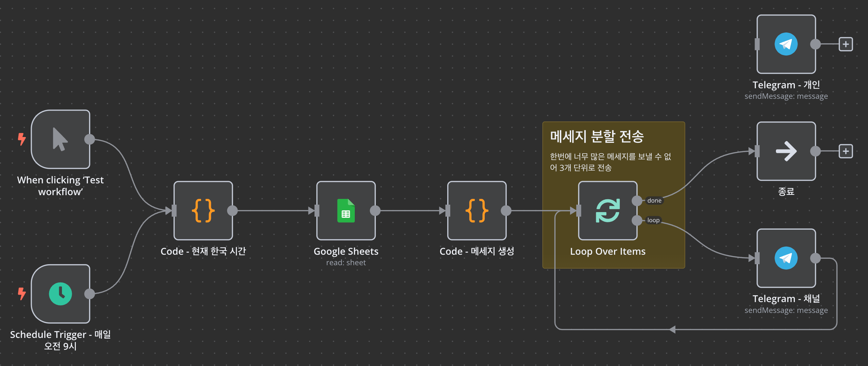The width and height of the screenshot is (868, 366).
Task: Click output connector of manual trigger node
Action: click(x=90, y=139)
